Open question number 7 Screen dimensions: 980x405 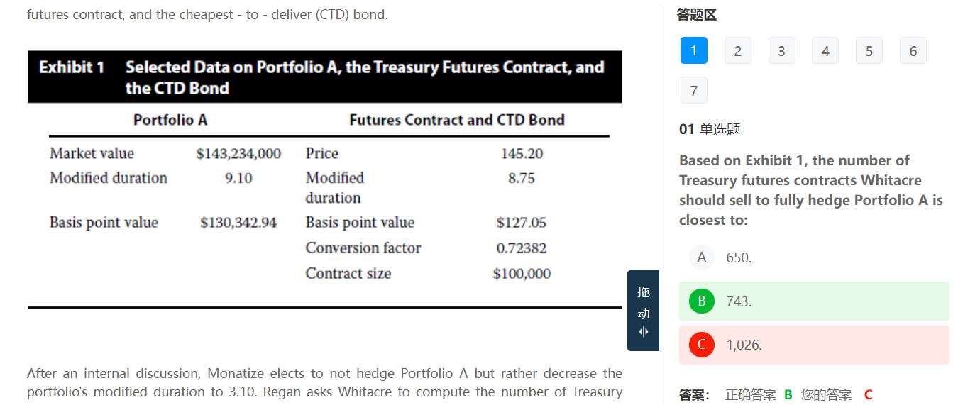(x=693, y=91)
